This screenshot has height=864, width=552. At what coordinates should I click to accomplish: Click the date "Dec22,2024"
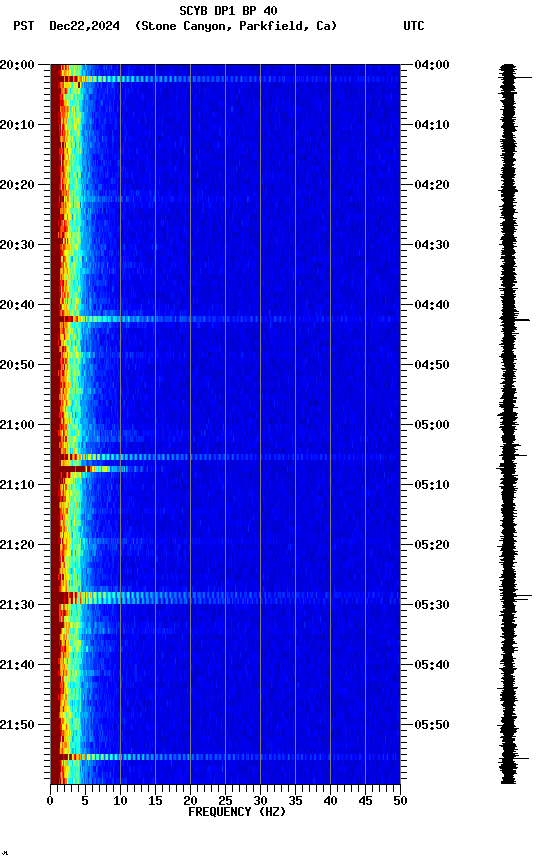point(84,26)
